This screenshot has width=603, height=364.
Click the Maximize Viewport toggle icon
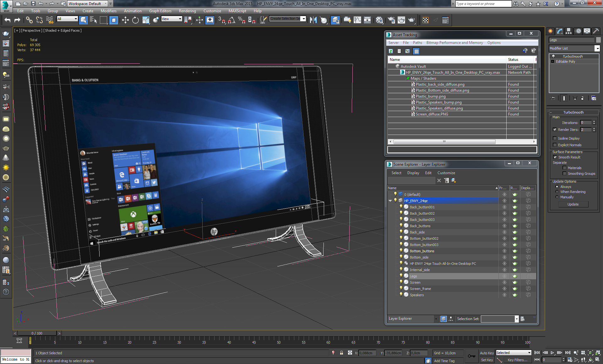tap(598, 360)
